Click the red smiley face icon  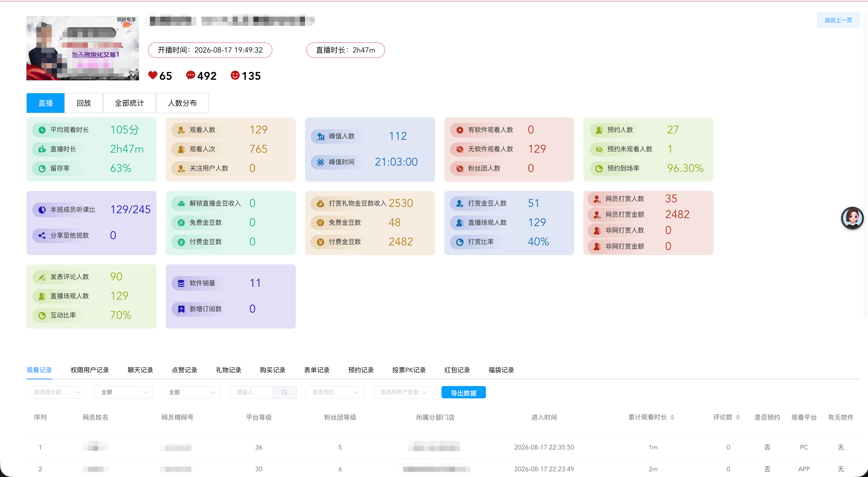coord(235,75)
